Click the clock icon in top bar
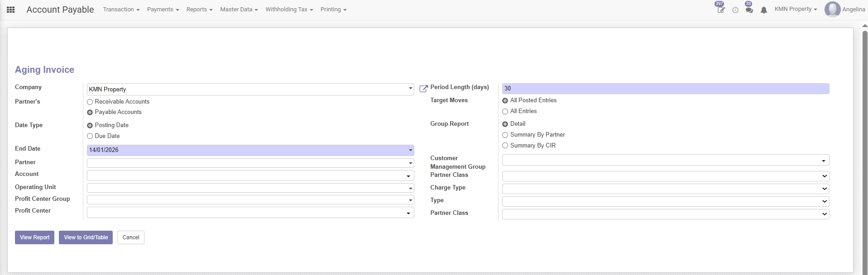Image resolution: width=868 pixels, height=275 pixels. (735, 10)
